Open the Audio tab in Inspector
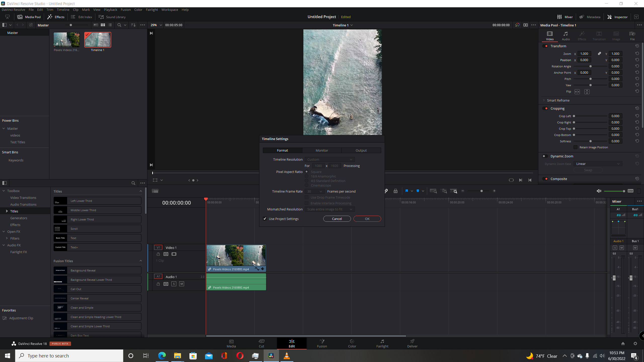 566,36
